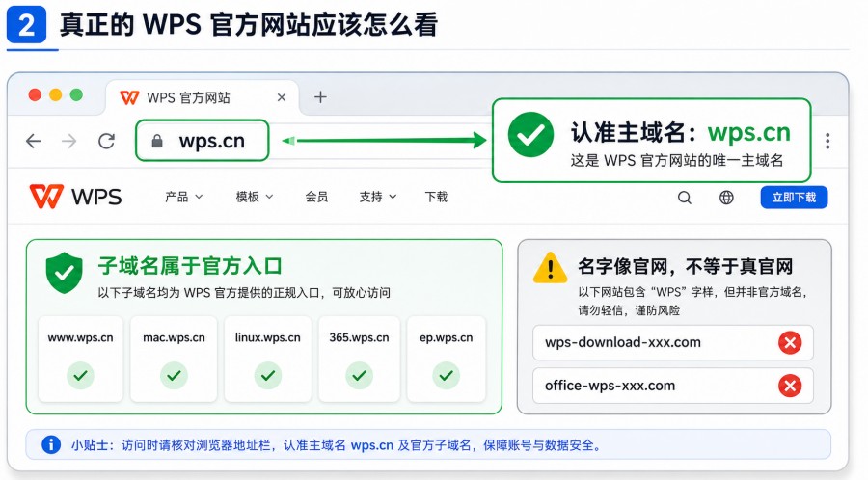Viewport: 868px width, 480px height.
Task: Click the checkmark under 365.wps.cn
Action: (360, 376)
